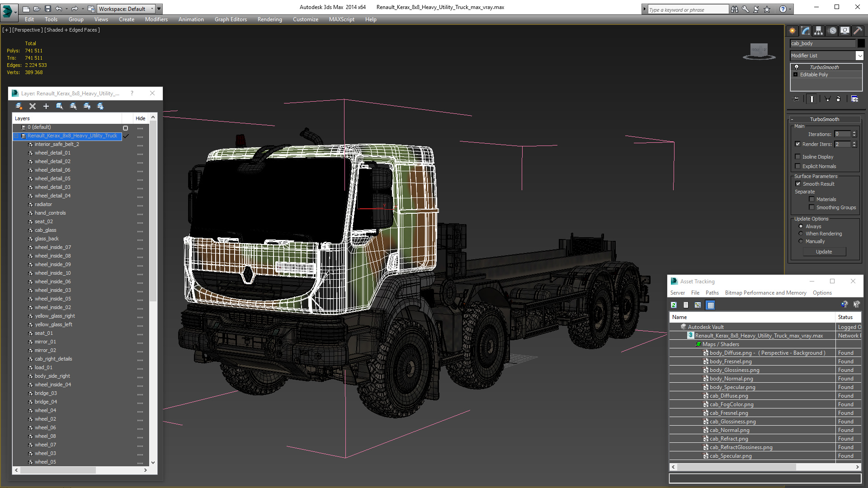Click the Update button
Image resolution: width=868 pixels, height=488 pixels.
824,252
